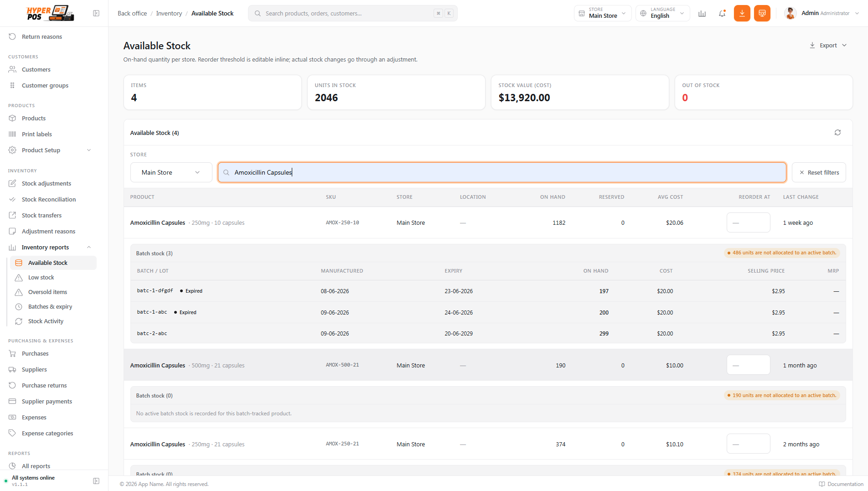Open the notifications bell
Screen dimensions: 868x491
coord(722,13)
